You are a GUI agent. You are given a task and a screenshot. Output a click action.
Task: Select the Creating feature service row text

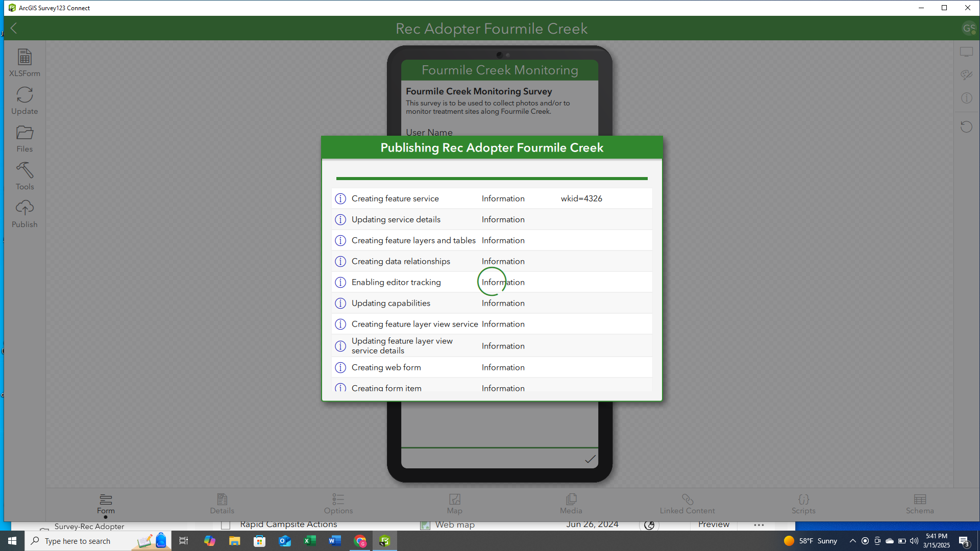point(395,198)
